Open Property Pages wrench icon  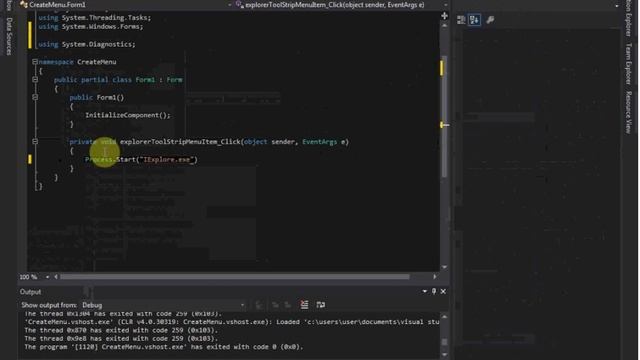click(x=490, y=20)
